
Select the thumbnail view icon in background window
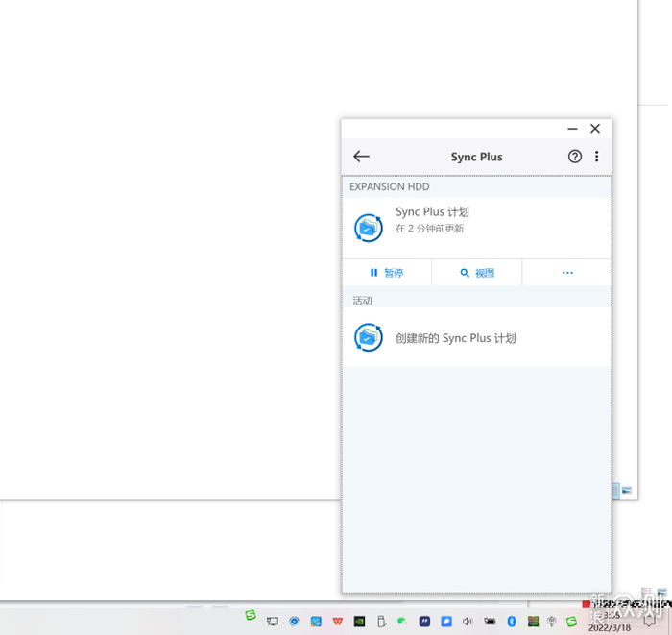(627, 490)
